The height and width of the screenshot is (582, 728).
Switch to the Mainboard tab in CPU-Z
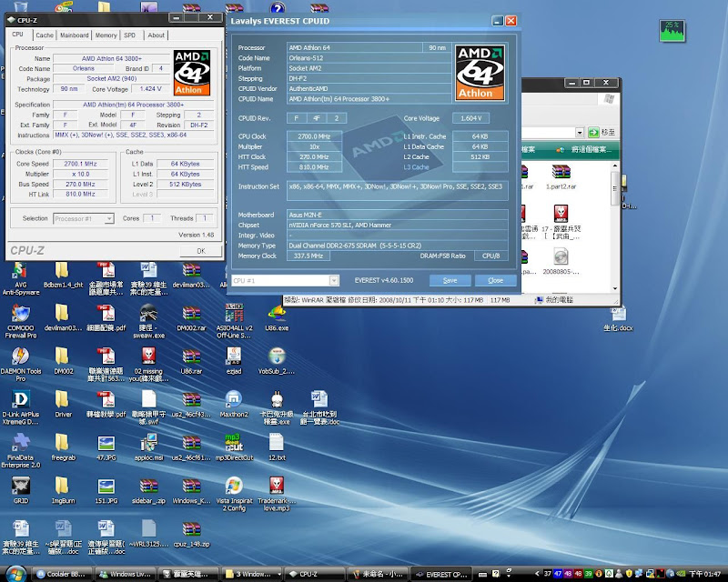coord(75,35)
